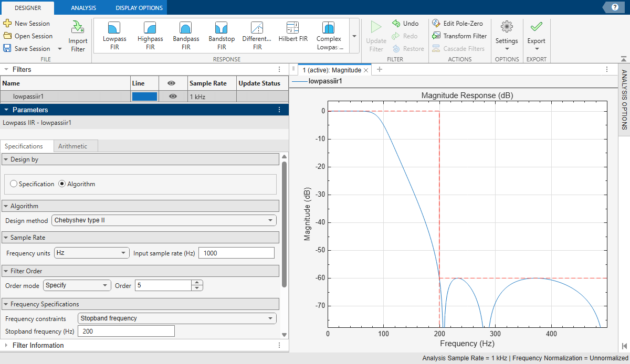Collapse the Filter Order section
The image size is (630, 364).
coord(6,271)
